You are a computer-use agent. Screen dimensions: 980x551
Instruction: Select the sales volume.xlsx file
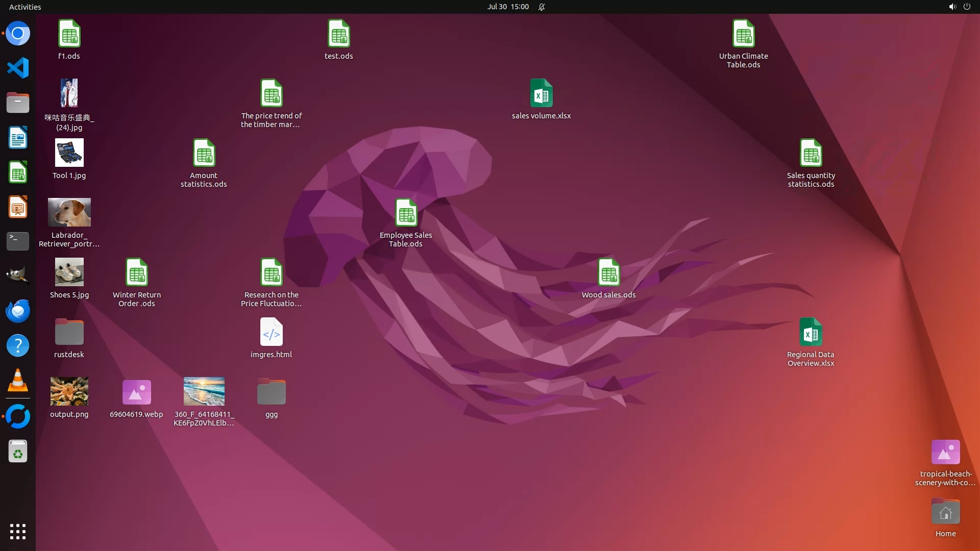(541, 94)
